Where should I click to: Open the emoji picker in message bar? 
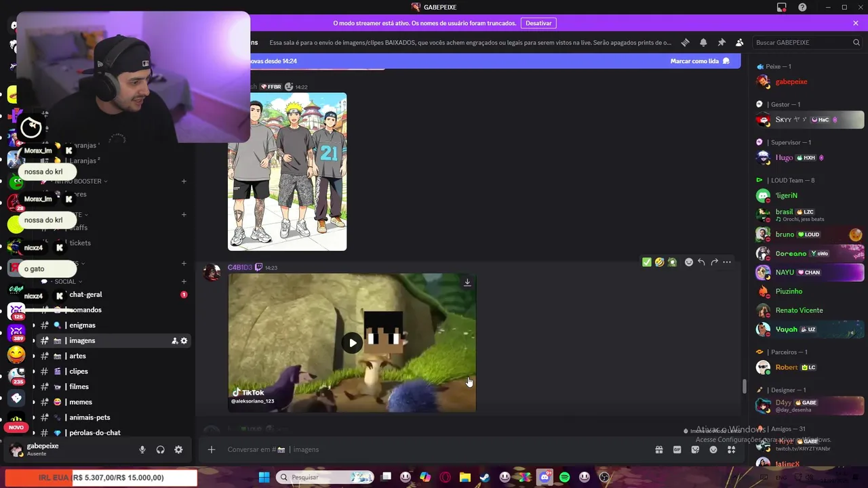(713, 449)
